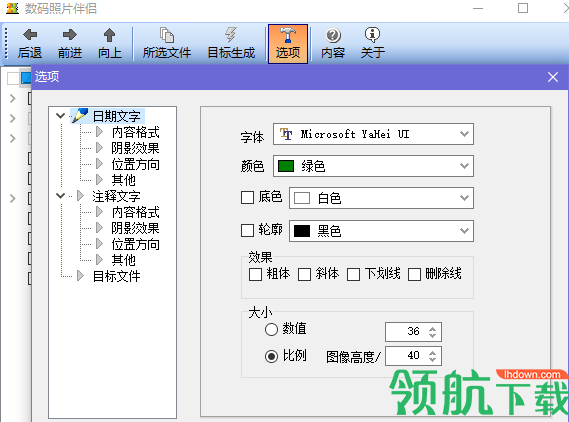Select the 注释文字 tree item
This screenshot has width=569, height=422.
pos(116,196)
